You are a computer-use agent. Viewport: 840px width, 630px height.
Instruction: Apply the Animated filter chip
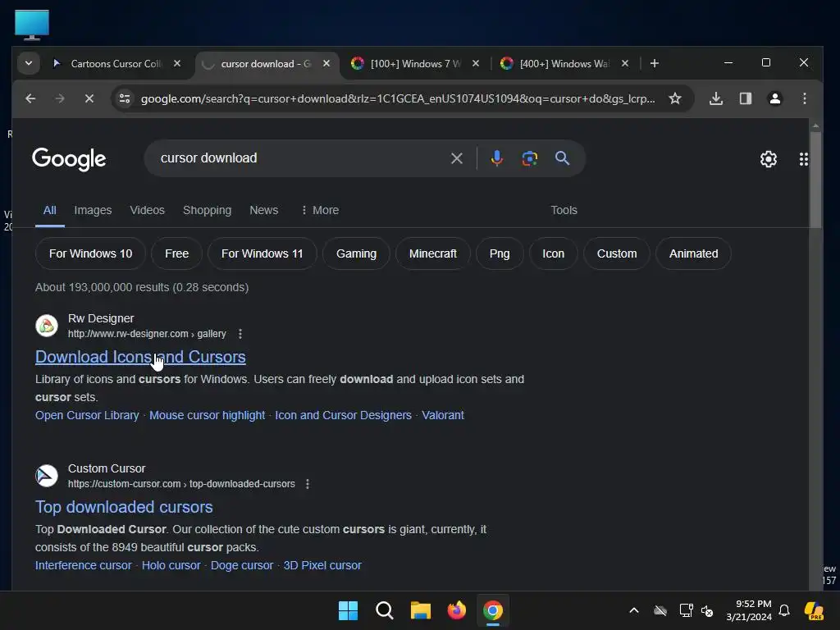click(694, 254)
